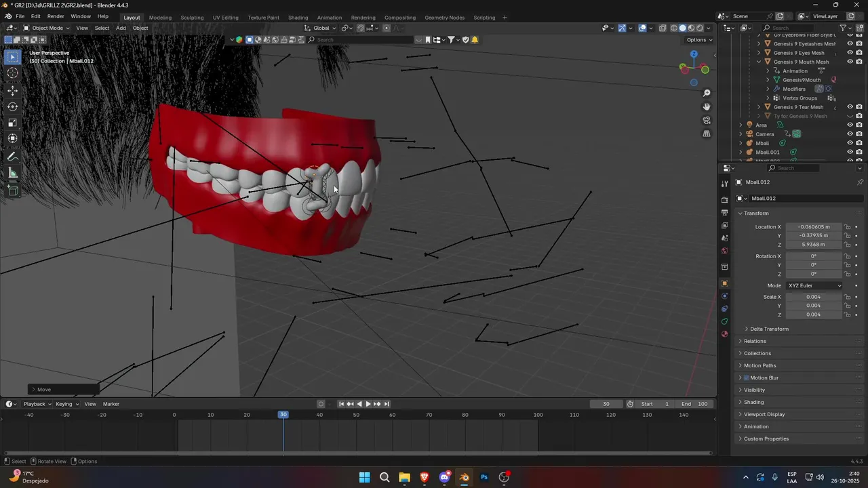868x488 pixels.
Task: Open the Render properties tab
Action: [x=724, y=200]
